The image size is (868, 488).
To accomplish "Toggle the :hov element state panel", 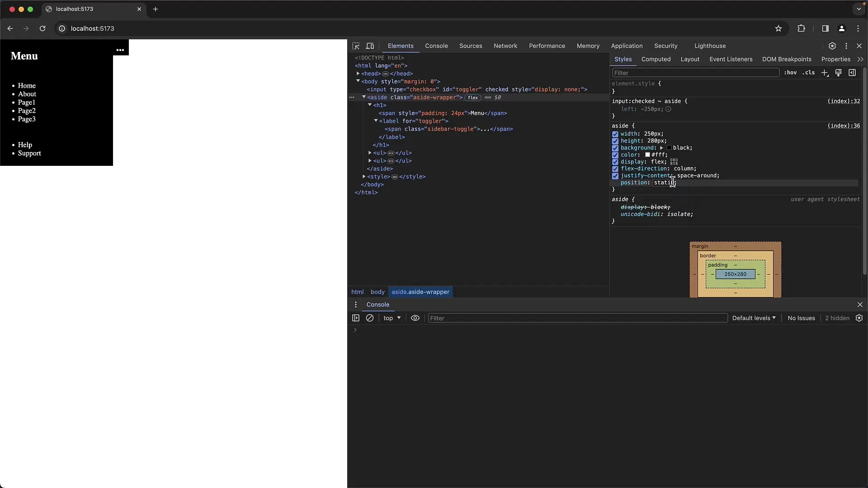I will pyautogui.click(x=790, y=73).
